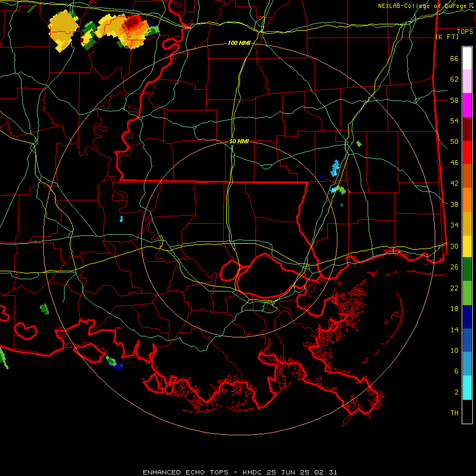
Task: Click the small cyan echo west of the radar
Action: click(122, 218)
